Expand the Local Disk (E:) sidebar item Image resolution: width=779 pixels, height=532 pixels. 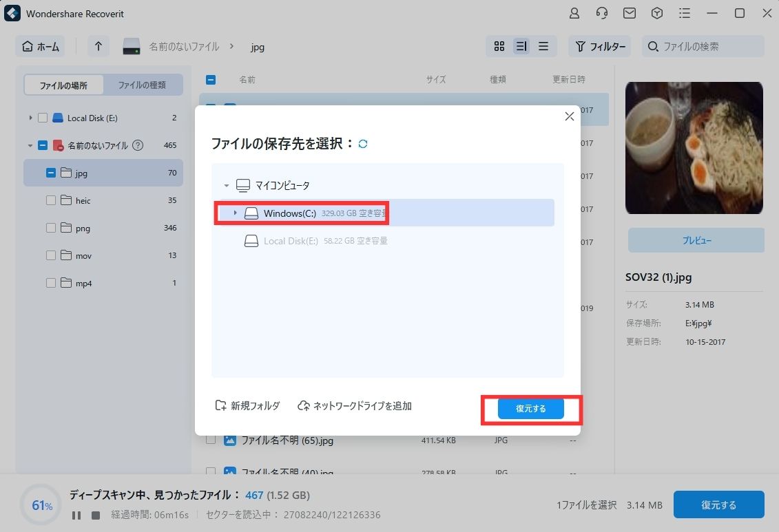pos(30,118)
